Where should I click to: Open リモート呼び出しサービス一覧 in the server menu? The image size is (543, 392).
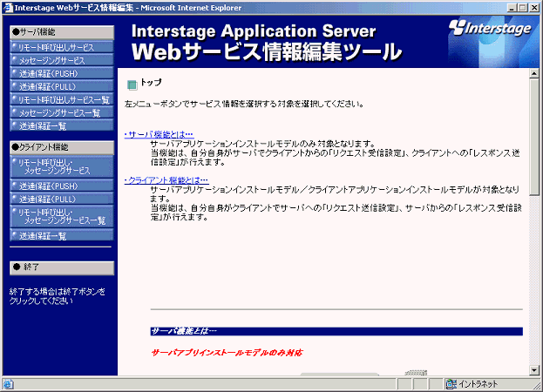[62, 99]
